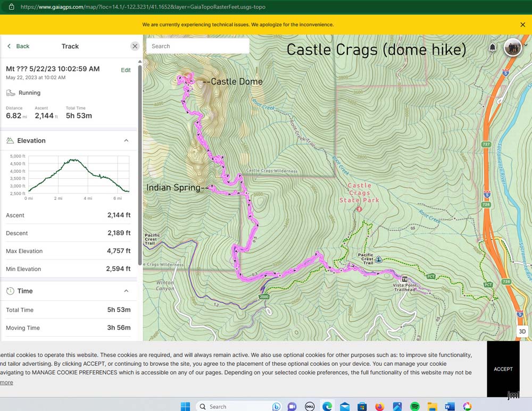Toggle the 3D map view
Viewport: 532px width, 411px height.
click(x=522, y=331)
